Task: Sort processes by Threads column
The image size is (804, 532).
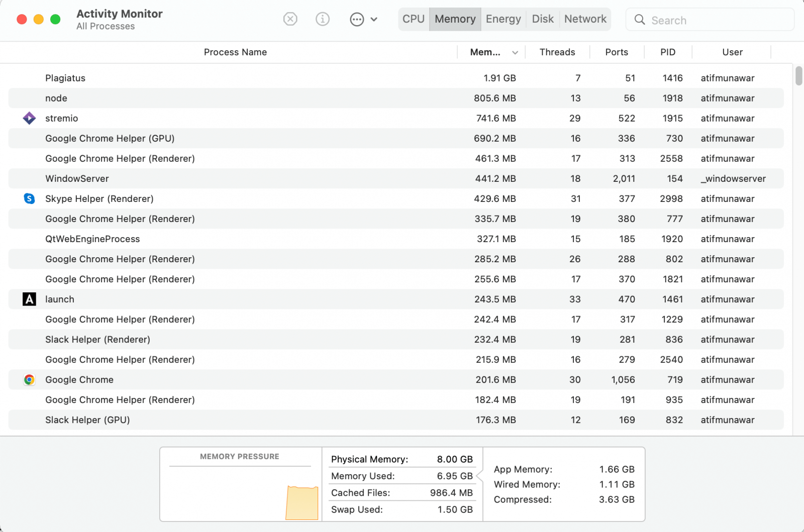Action: (x=557, y=52)
